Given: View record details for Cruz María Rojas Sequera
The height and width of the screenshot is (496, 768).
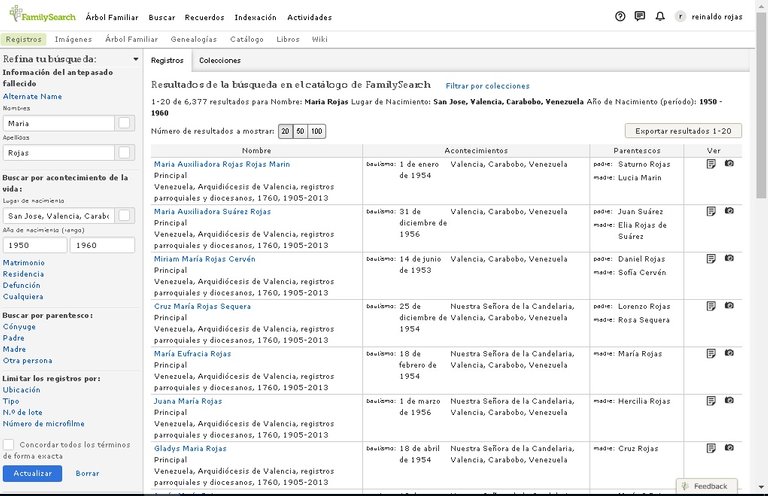Looking at the screenshot, I should [711, 306].
